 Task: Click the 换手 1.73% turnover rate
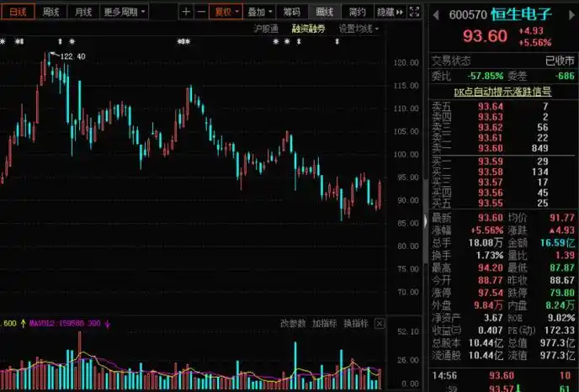(490, 255)
